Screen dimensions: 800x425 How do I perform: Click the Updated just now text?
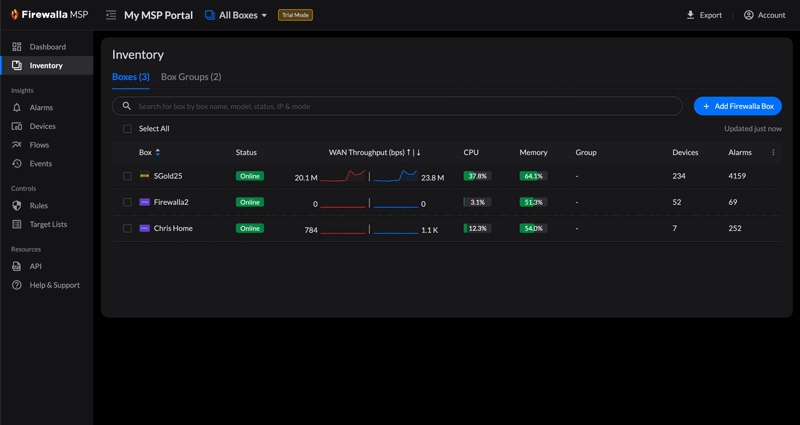tap(753, 129)
